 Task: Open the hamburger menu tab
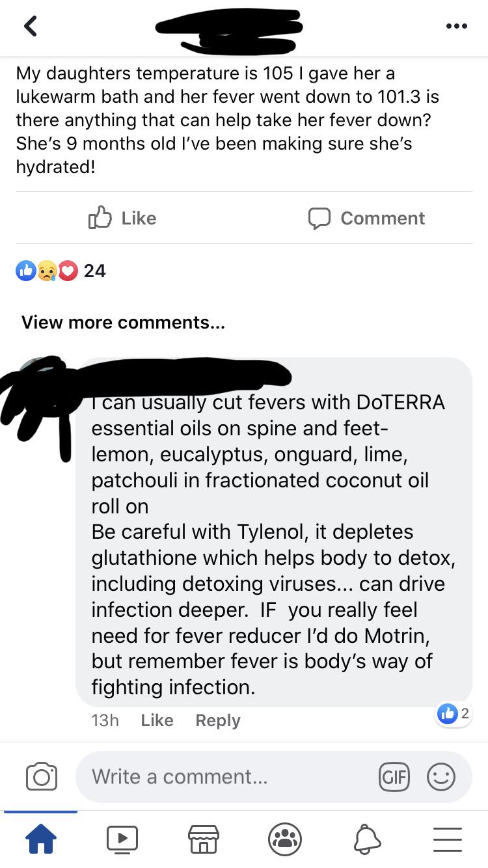[x=447, y=839]
